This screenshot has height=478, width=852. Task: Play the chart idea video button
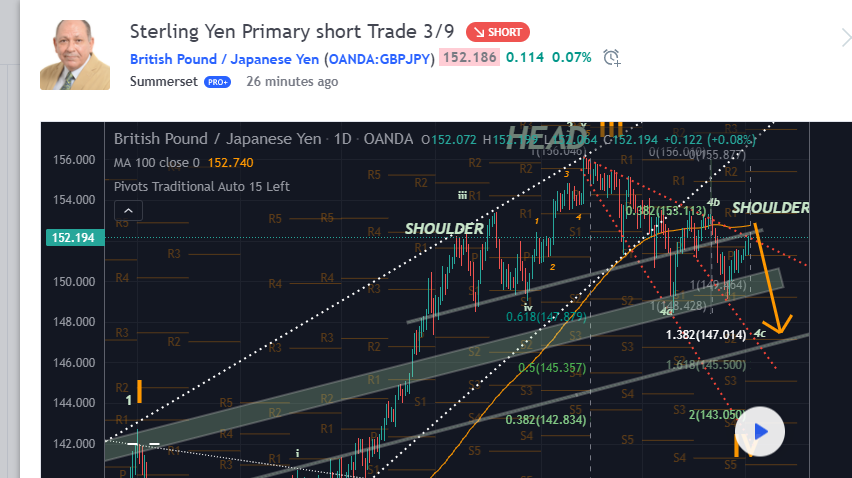coord(760,431)
